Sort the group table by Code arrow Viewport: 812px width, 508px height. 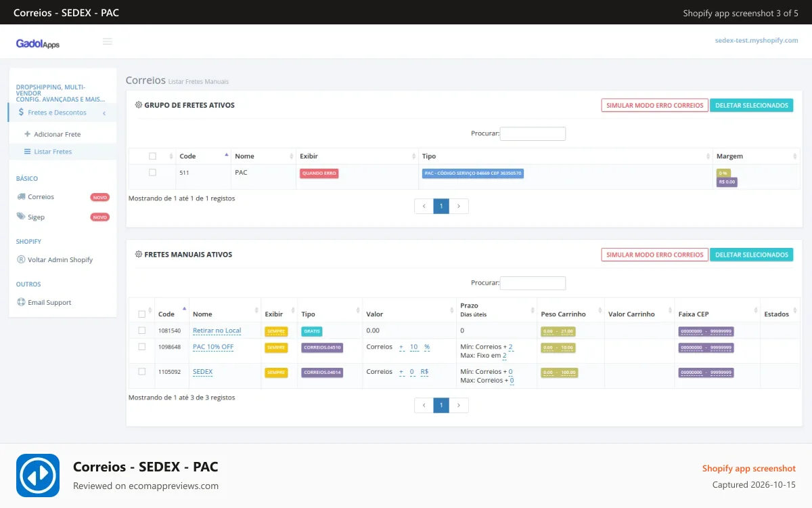click(226, 155)
